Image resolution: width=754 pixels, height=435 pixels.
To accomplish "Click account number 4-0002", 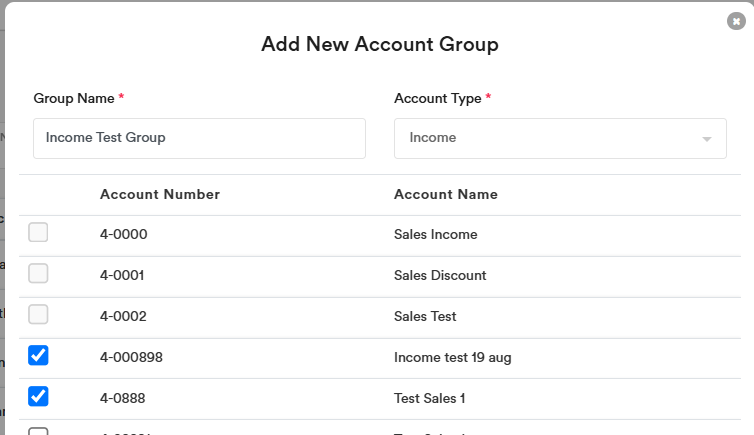I will [x=123, y=317].
